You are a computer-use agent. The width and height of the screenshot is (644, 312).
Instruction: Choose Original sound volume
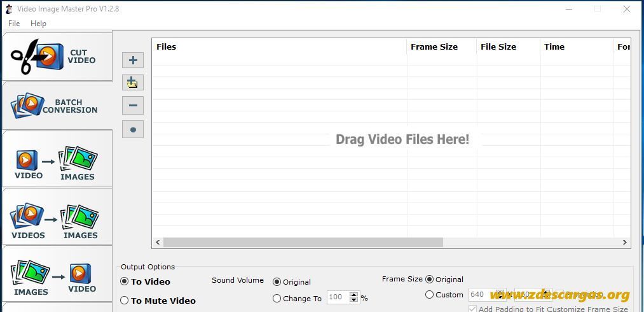point(292,282)
